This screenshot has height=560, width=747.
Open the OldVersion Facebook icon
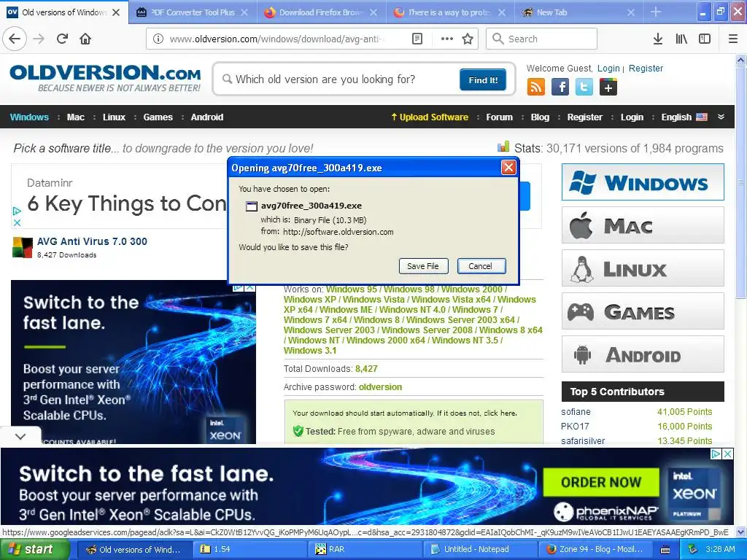[x=560, y=87]
